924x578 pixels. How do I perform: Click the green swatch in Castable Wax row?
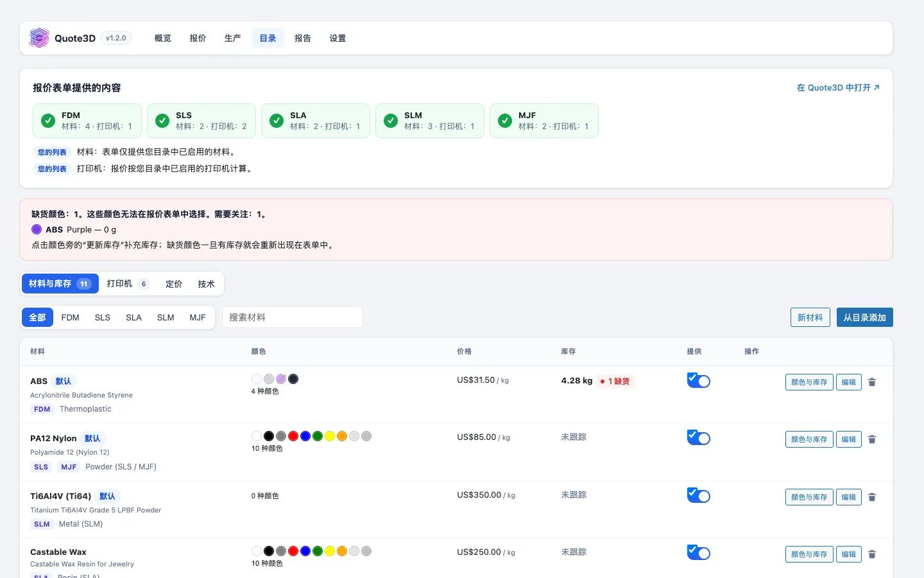click(318, 551)
